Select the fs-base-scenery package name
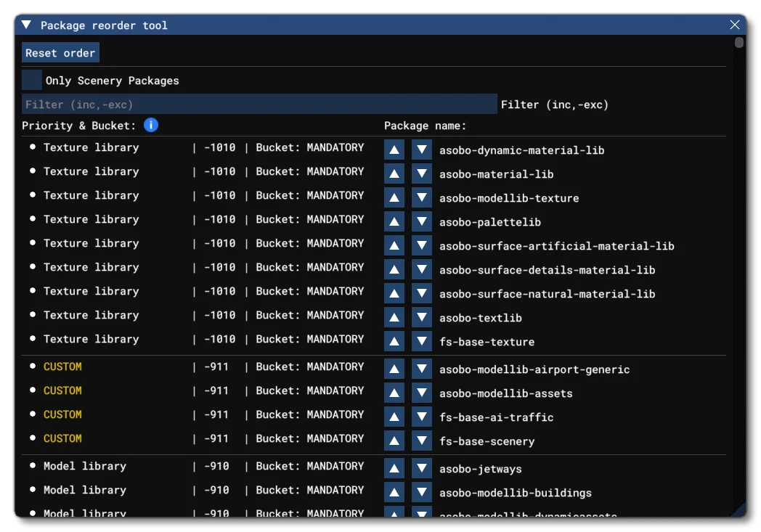761x532 pixels. point(487,441)
